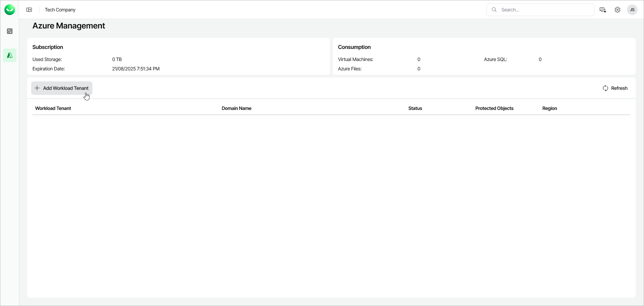Open the chat assistant icon
Screen dimensions: 644x306
[x=603, y=10]
